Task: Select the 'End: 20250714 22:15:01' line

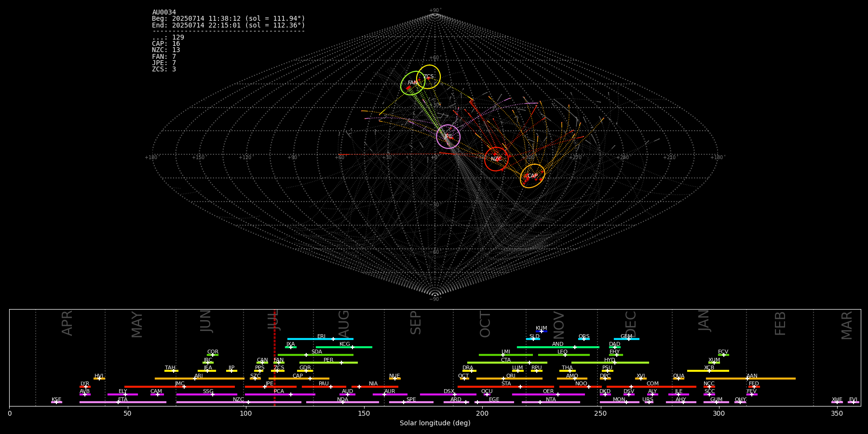Action: [229, 25]
